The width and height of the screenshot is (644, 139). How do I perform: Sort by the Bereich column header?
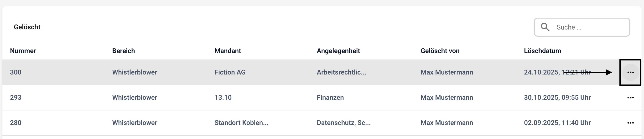[x=124, y=51]
